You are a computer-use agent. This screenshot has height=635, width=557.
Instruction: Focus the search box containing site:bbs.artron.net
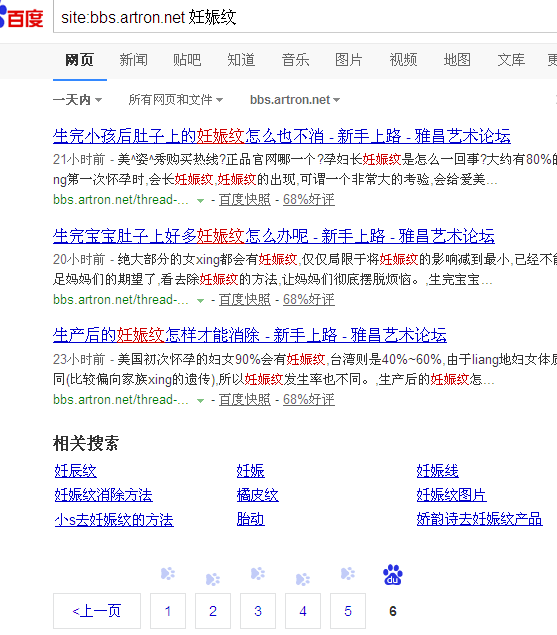click(x=305, y=17)
